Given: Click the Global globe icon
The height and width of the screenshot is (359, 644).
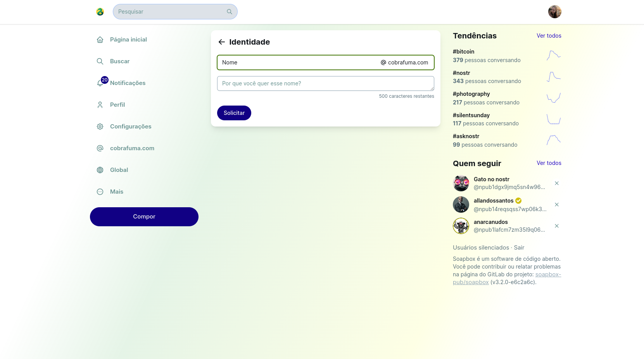Looking at the screenshot, I should [x=100, y=170].
